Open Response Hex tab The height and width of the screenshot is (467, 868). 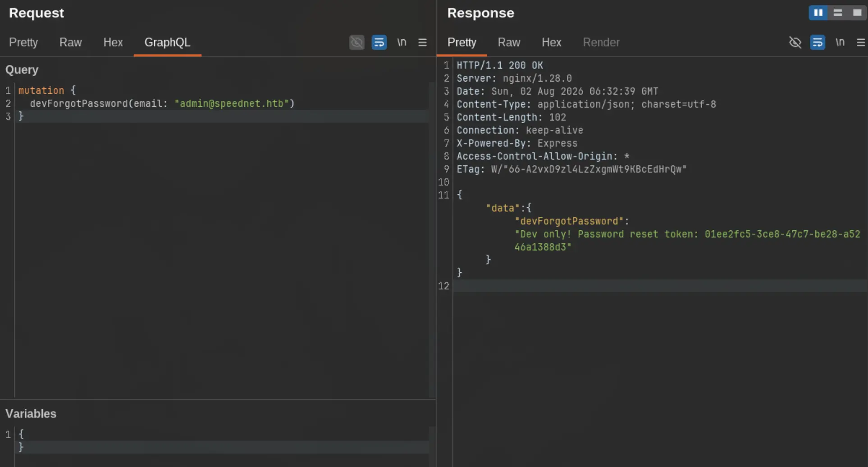pos(551,42)
